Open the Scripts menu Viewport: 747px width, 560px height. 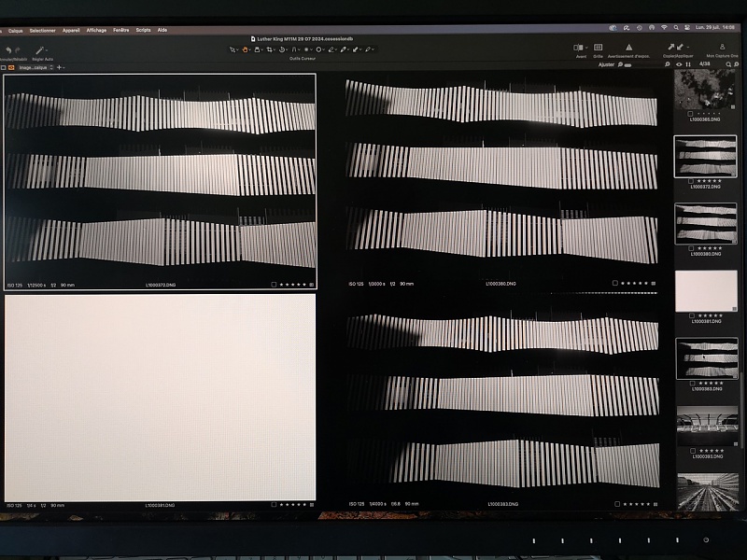143,30
